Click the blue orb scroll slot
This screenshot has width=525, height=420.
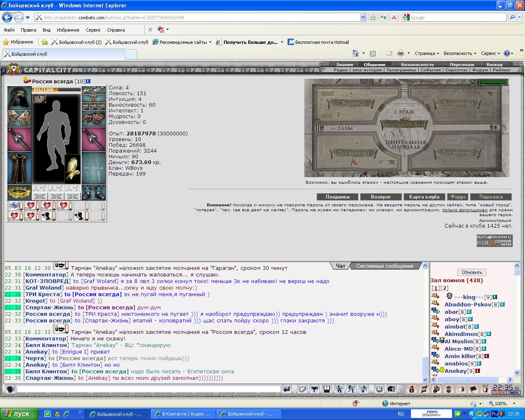point(15,205)
